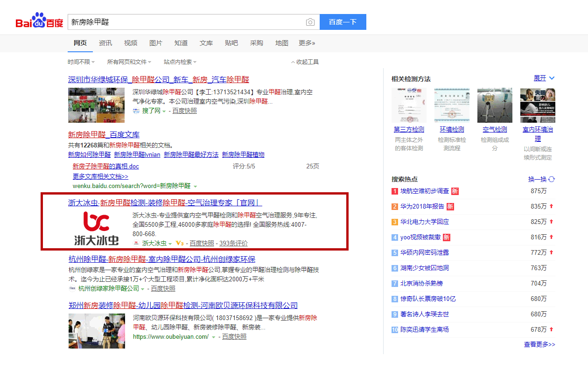Open hot search 陈奕迅请学生离场
The image size is (588, 384).
tap(425, 329)
